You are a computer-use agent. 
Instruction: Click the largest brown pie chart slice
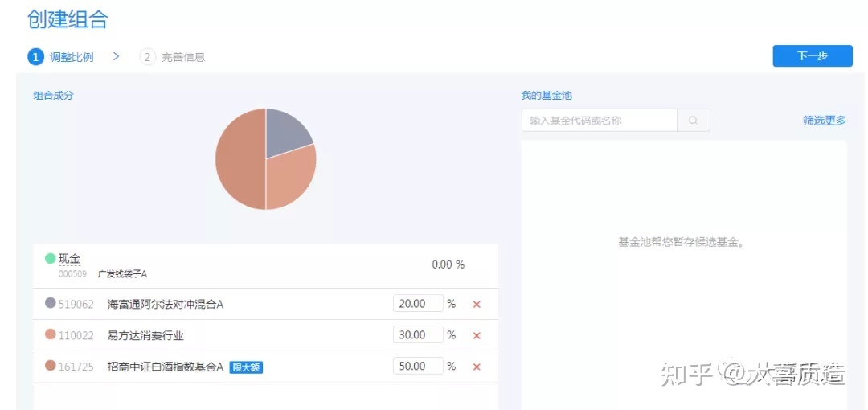[x=239, y=161]
